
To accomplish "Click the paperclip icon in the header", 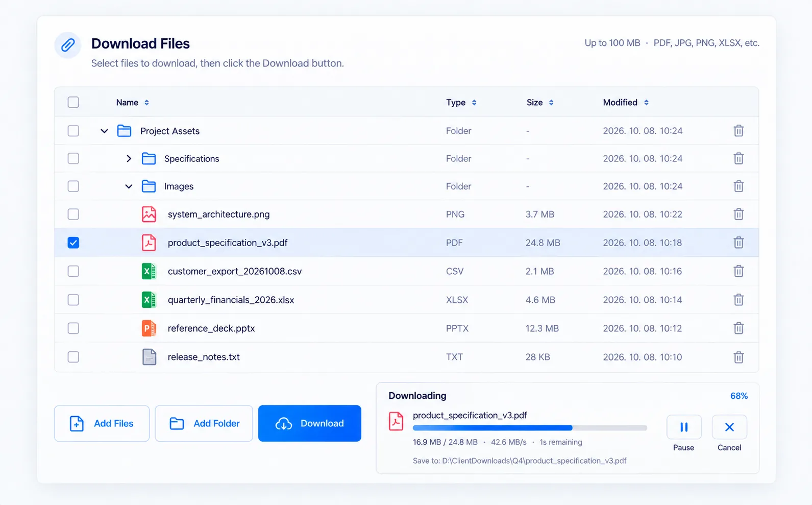I will pos(68,45).
